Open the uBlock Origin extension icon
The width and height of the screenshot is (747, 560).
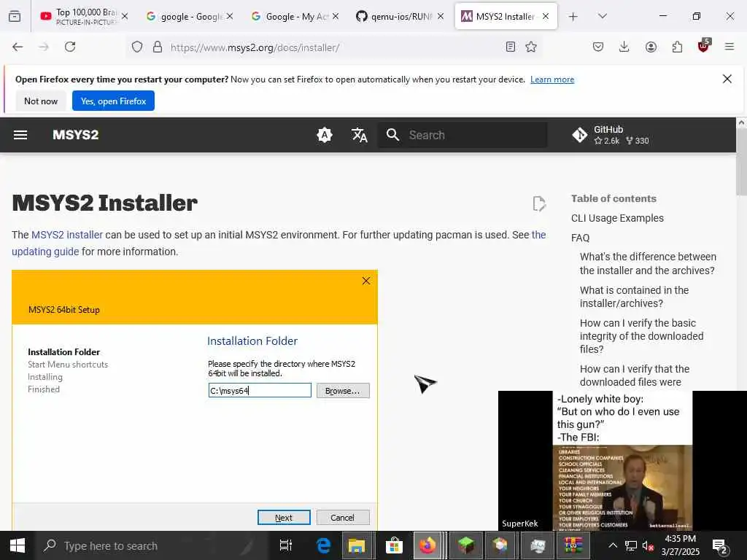point(703,46)
